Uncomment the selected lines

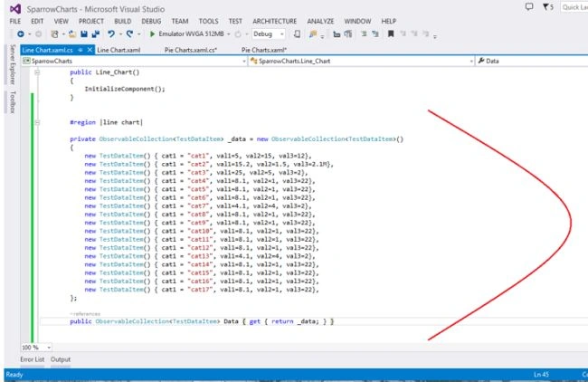375,34
